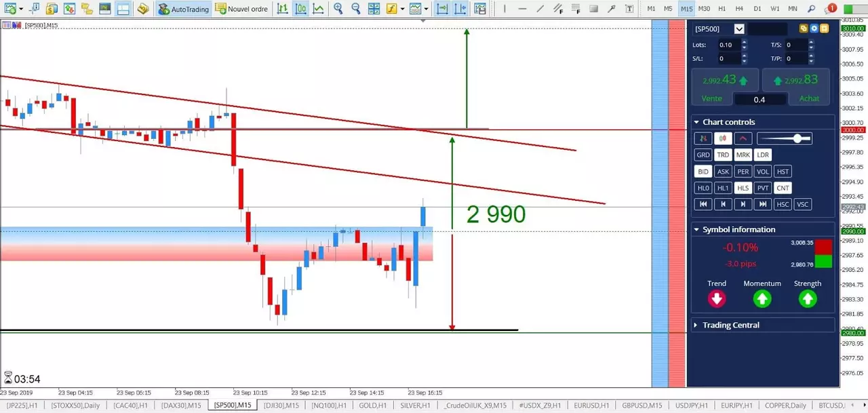Open the [CAC40],H1 chart tab
This screenshot has width=868, height=413.
(x=130, y=406)
